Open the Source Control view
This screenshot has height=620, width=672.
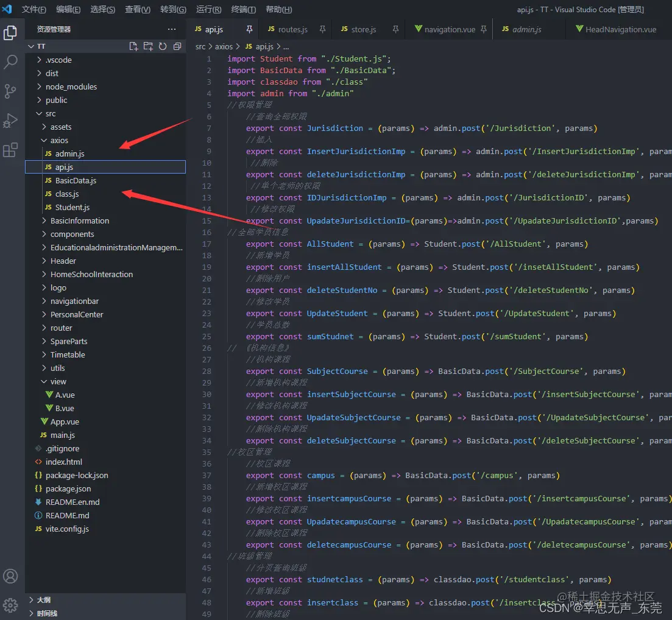pos(10,91)
